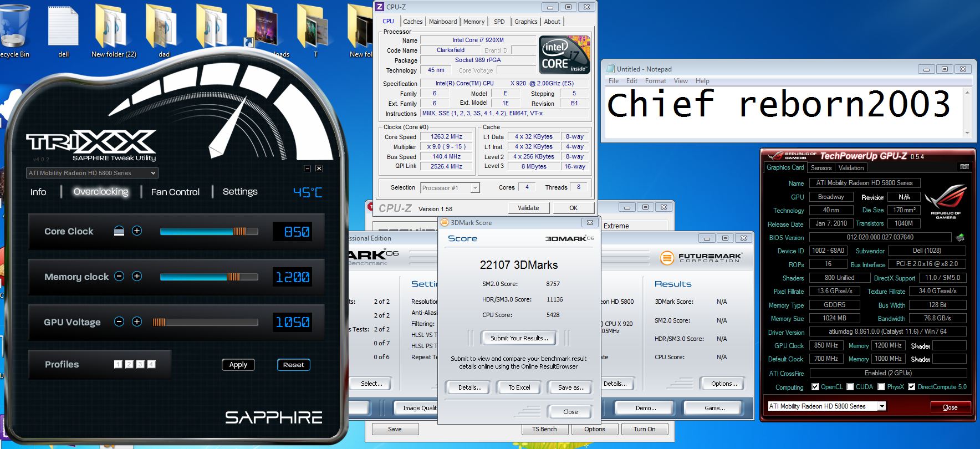Click Notepad scrollbar down arrow

(x=967, y=133)
